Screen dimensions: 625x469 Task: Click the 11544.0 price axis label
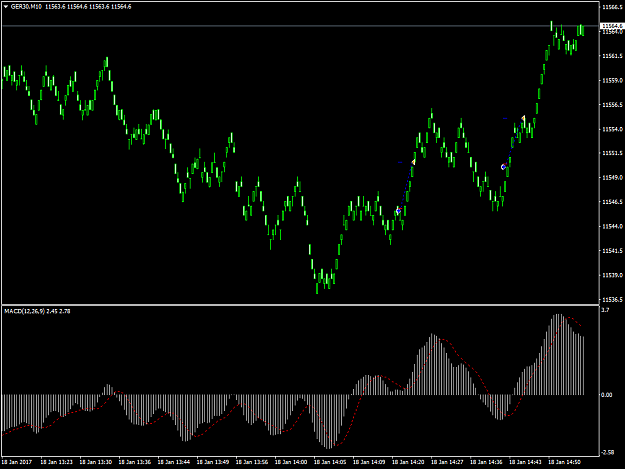(612, 226)
